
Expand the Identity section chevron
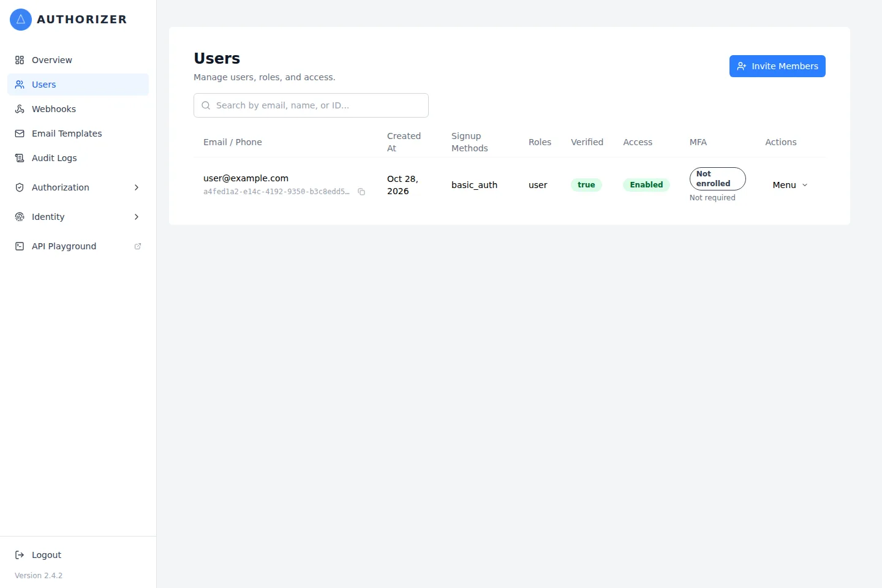pos(137,217)
